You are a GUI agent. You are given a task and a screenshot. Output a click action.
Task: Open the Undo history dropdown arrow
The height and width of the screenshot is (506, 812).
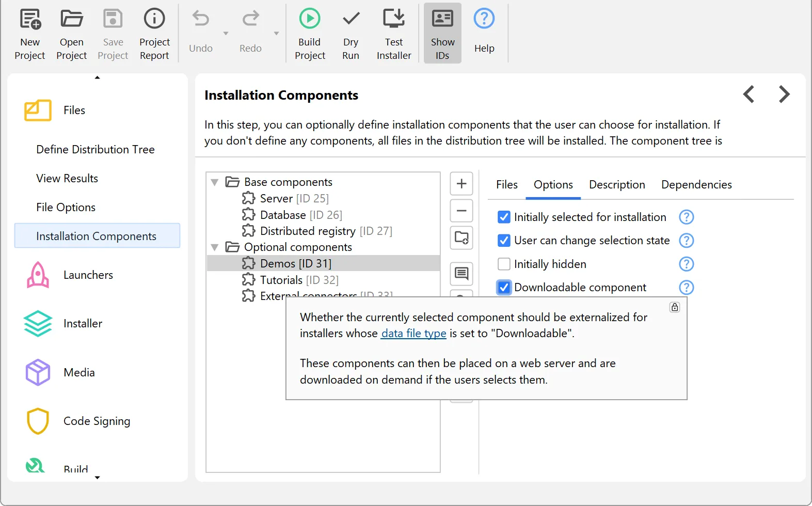[x=226, y=34]
